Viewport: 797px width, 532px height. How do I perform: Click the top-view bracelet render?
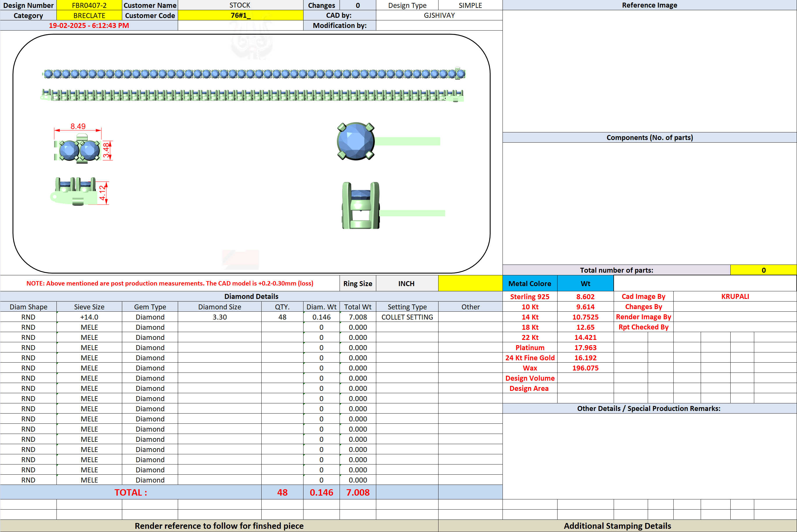pyautogui.click(x=254, y=74)
